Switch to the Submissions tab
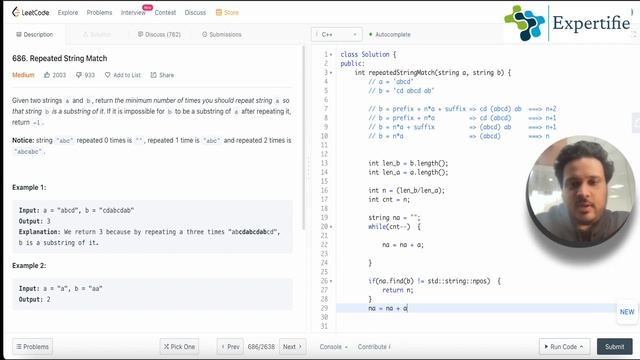Screen dimensions: 640x360 [222, 34]
